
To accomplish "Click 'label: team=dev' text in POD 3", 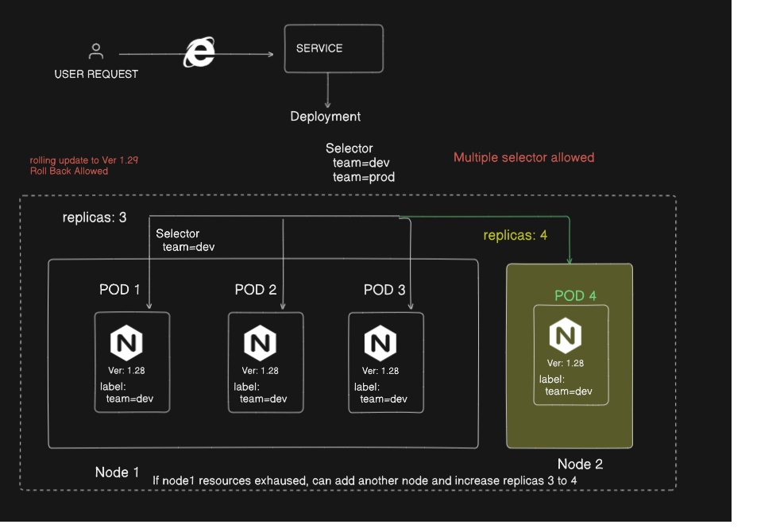I will [381, 393].
